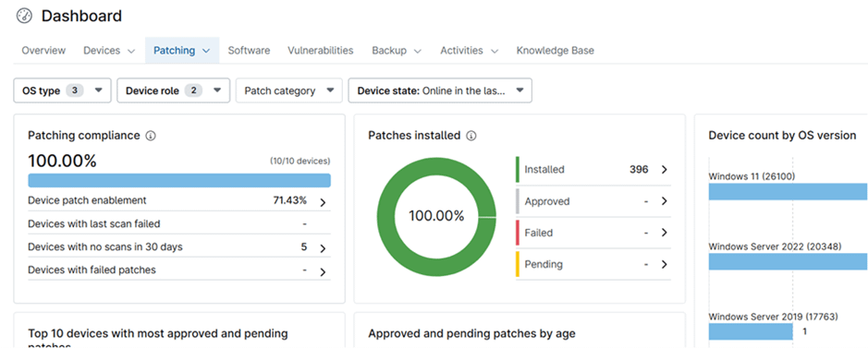The width and height of the screenshot is (868, 348).
Task: Expand the Activities tab chevron
Action: [x=495, y=51]
